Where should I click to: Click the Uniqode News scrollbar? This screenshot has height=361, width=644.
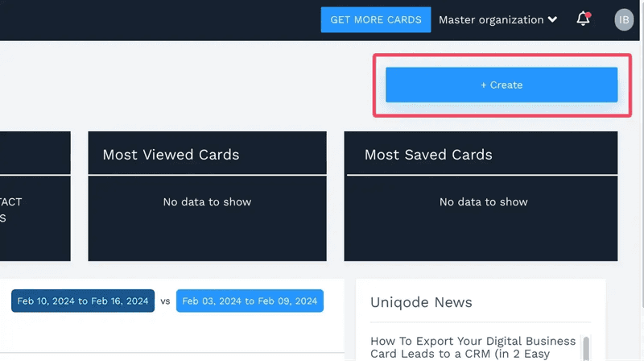click(x=585, y=348)
